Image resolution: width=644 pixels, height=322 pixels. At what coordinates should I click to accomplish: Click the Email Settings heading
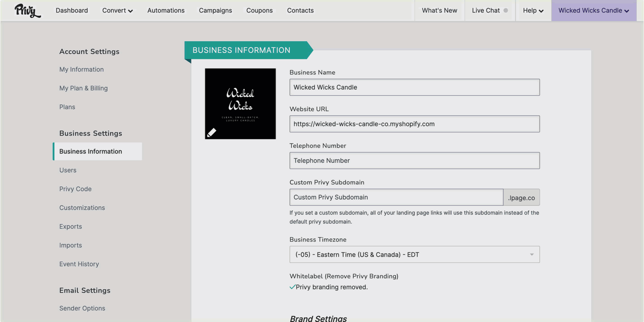click(85, 290)
